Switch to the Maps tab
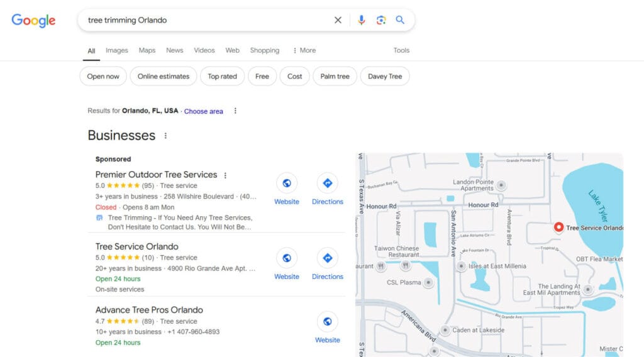The height and width of the screenshot is (357, 644). pos(147,50)
